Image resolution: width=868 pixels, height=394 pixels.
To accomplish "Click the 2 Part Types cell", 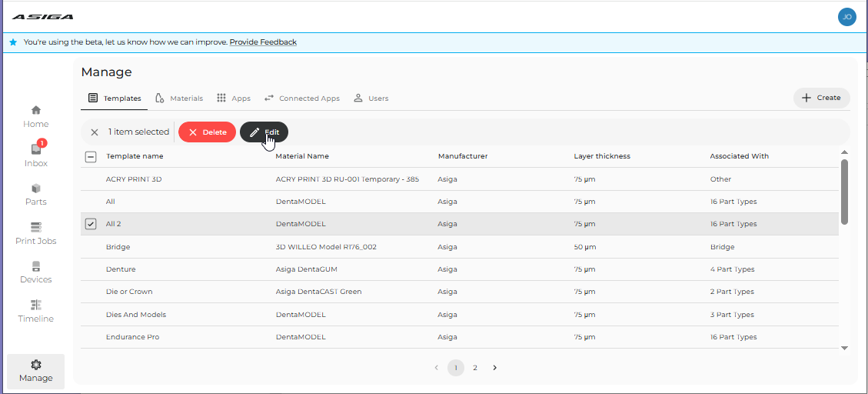I will click(x=732, y=292).
